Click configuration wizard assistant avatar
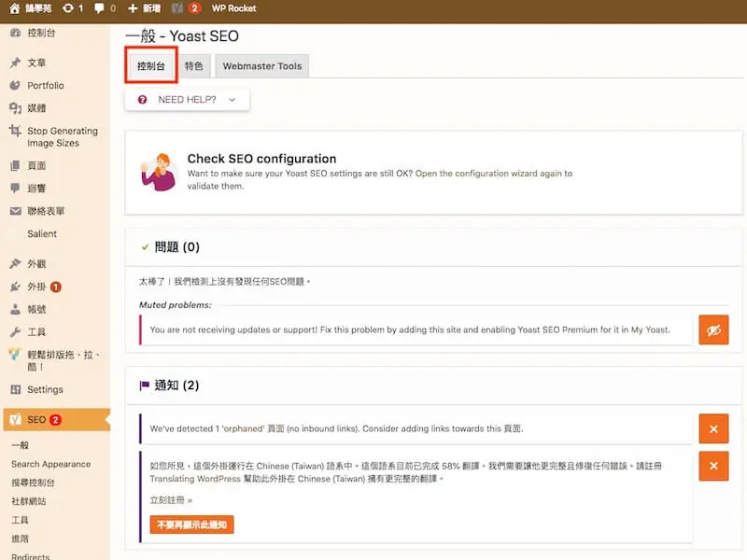This screenshot has width=747, height=560. tap(159, 173)
